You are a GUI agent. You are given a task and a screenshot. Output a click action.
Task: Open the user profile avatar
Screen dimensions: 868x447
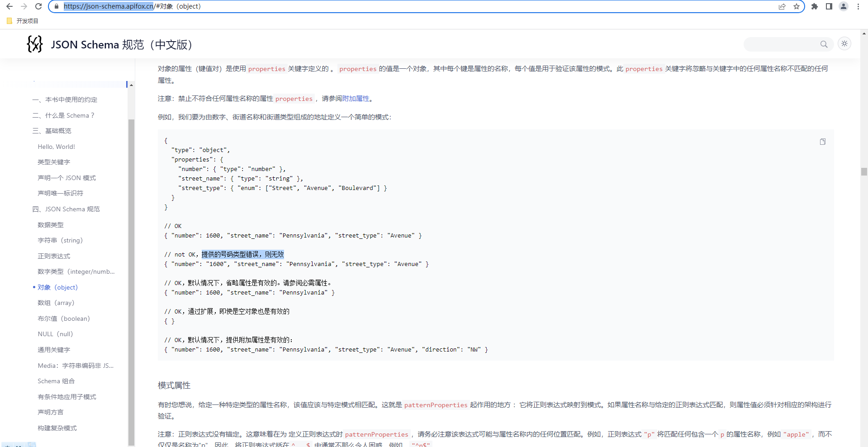(x=844, y=6)
